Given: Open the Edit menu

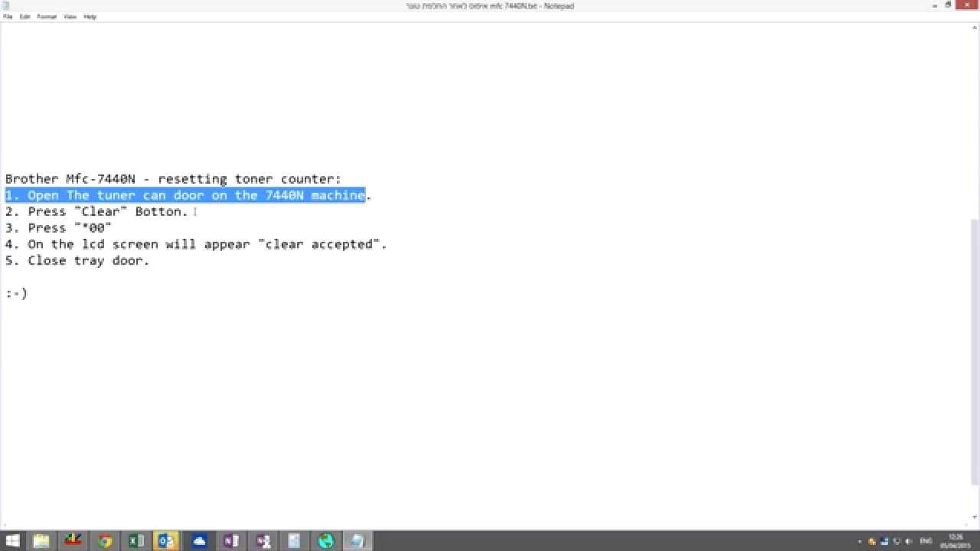Looking at the screenshot, I should [x=25, y=17].
